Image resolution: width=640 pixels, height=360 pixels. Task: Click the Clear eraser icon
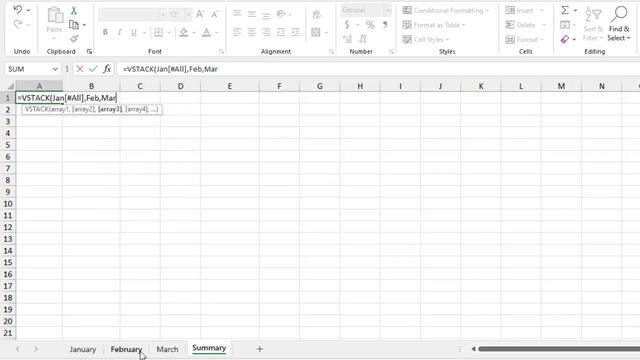[x=565, y=39]
